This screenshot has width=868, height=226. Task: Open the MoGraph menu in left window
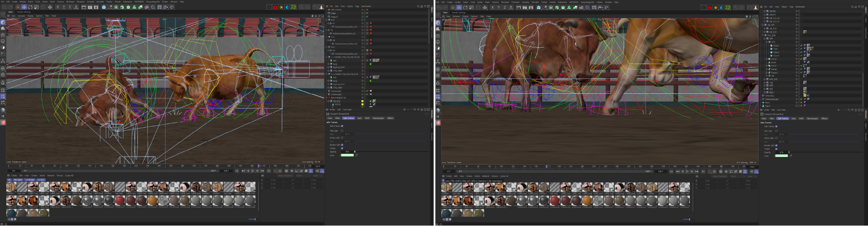(70, 2)
